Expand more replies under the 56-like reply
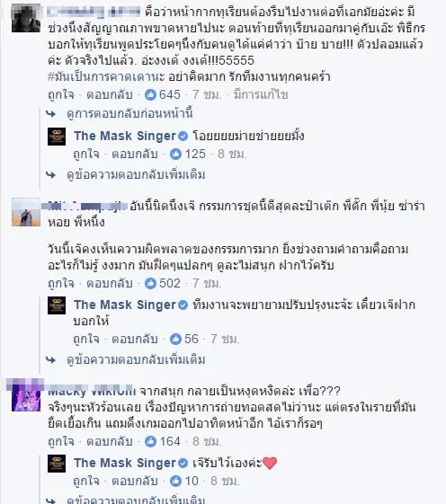Viewport: 446px width, 504px height. point(136,359)
